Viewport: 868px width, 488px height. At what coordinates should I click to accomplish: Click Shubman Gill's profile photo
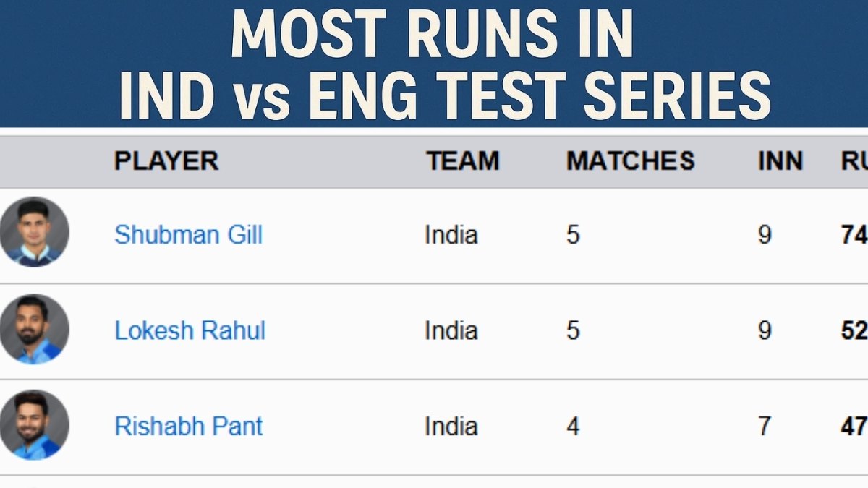pyautogui.click(x=34, y=233)
